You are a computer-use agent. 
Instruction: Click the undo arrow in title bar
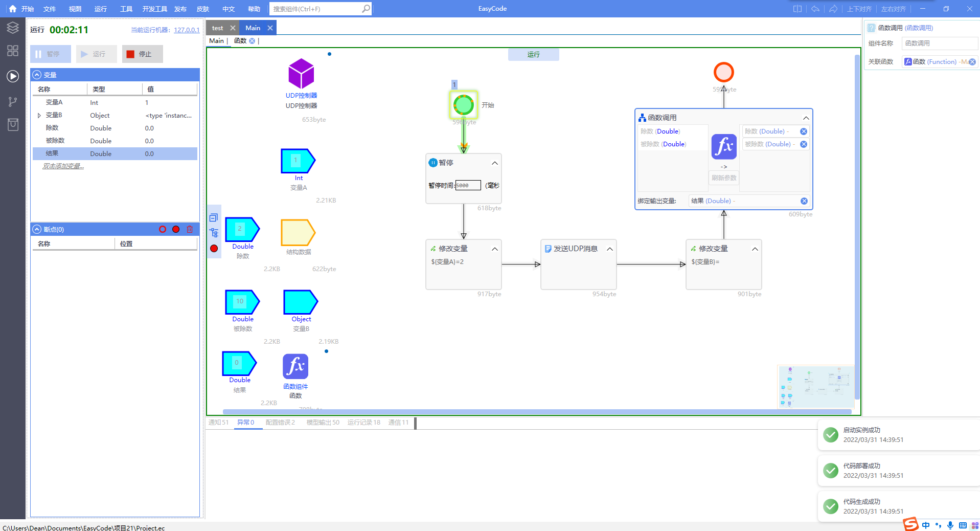(815, 9)
